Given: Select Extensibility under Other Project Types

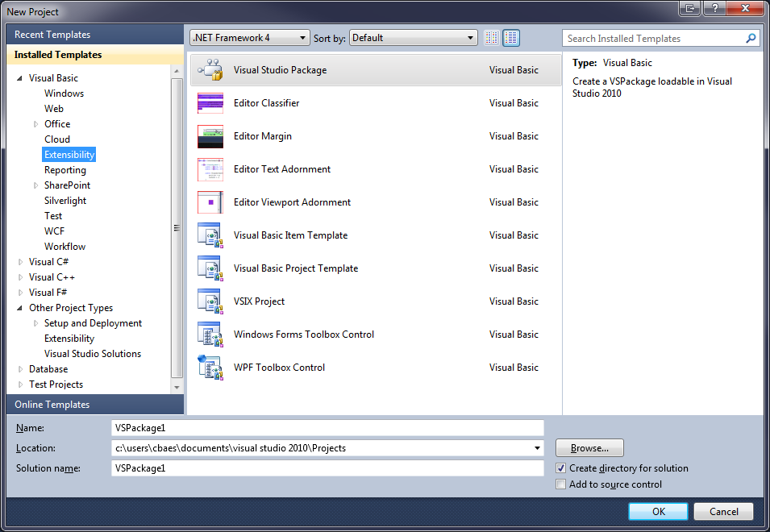Looking at the screenshot, I should (x=69, y=339).
